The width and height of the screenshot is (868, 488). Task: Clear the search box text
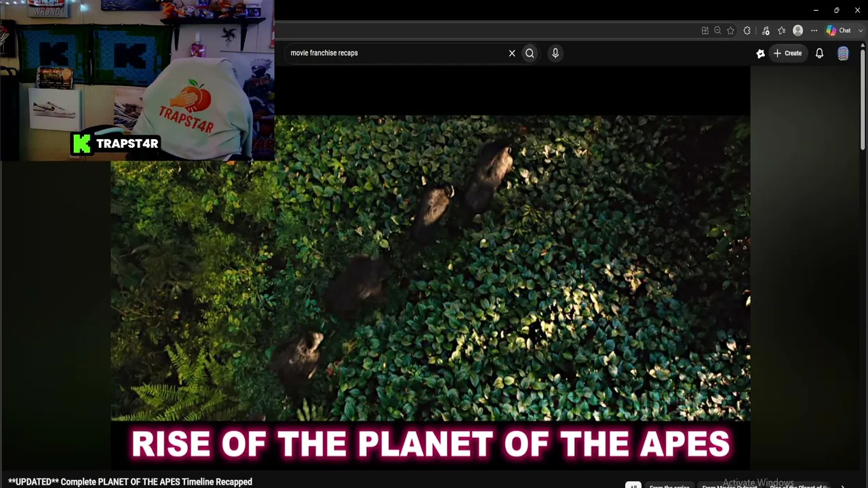click(512, 53)
